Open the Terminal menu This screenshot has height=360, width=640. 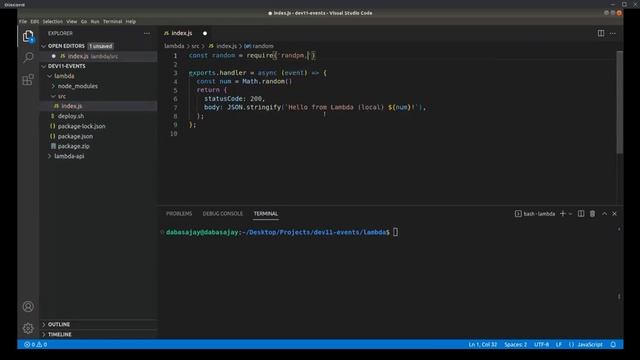[x=112, y=22]
